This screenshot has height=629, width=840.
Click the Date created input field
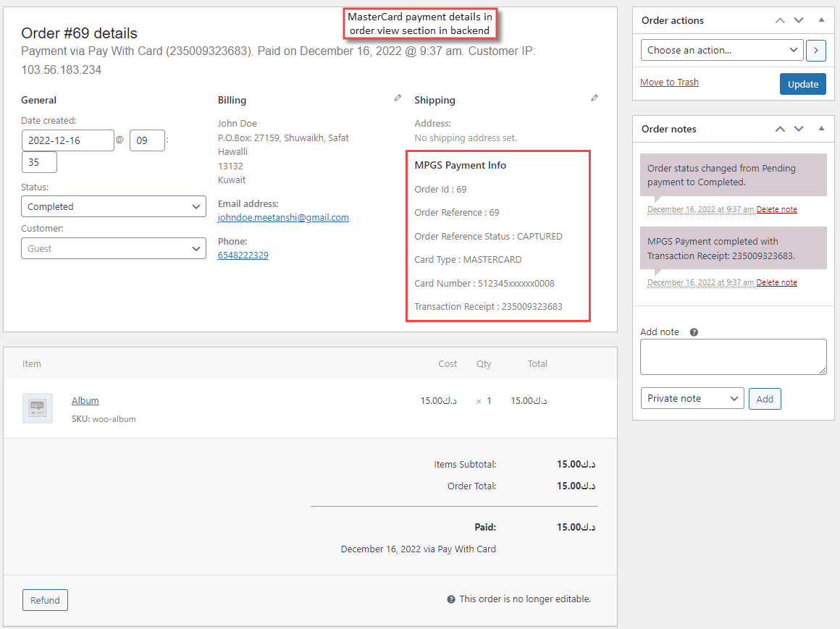pyautogui.click(x=67, y=140)
